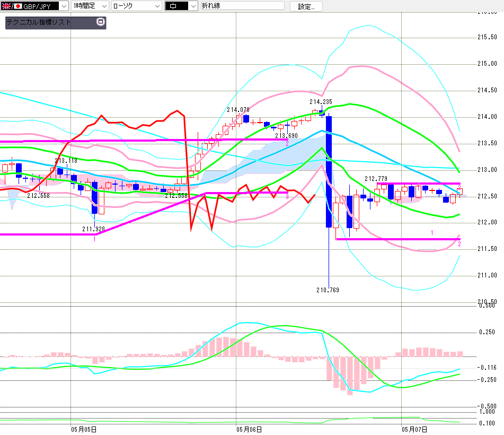Image resolution: width=504 pixels, height=435 pixels.
Task: Click the 215.50 price axis label
Action: (x=487, y=37)
